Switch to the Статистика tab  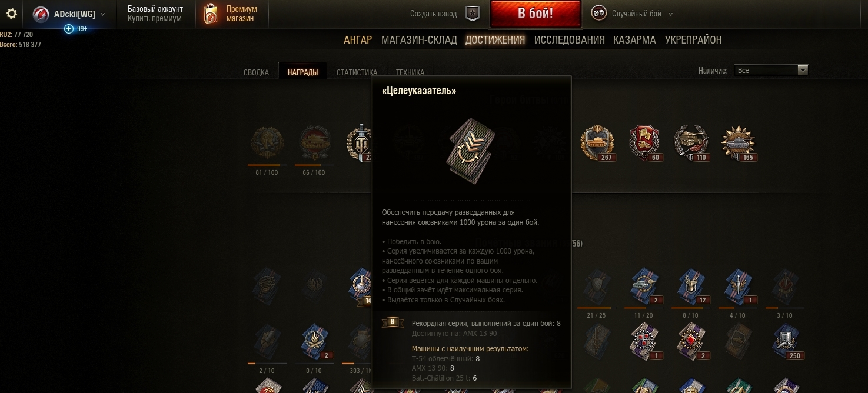[x=357, y=72]
